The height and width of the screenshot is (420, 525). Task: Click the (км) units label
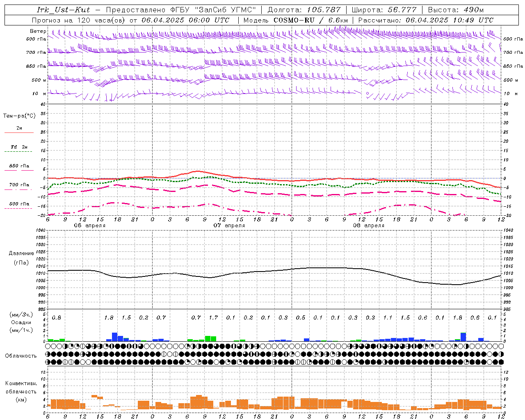(21, 399)
